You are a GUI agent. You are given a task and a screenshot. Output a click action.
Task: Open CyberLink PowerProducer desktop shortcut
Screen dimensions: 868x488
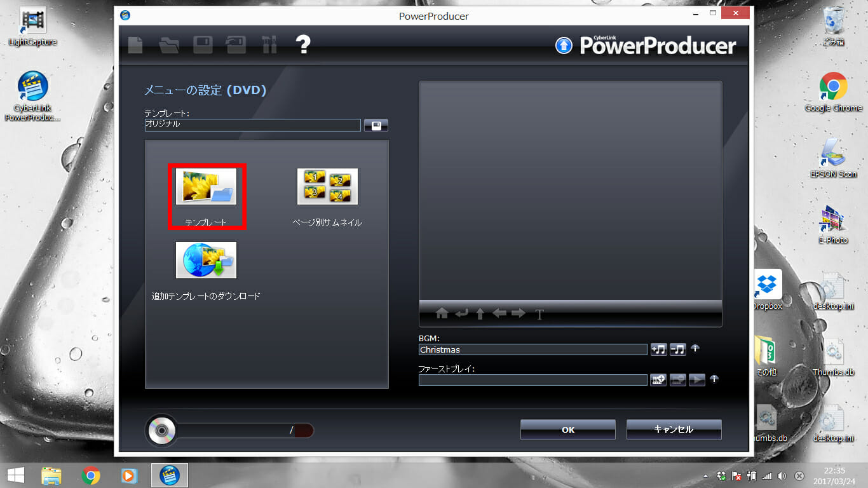pos(32,96)
